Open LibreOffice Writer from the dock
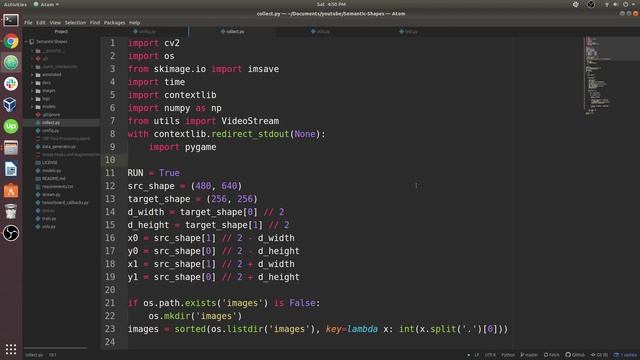 [x=11, y=169]
